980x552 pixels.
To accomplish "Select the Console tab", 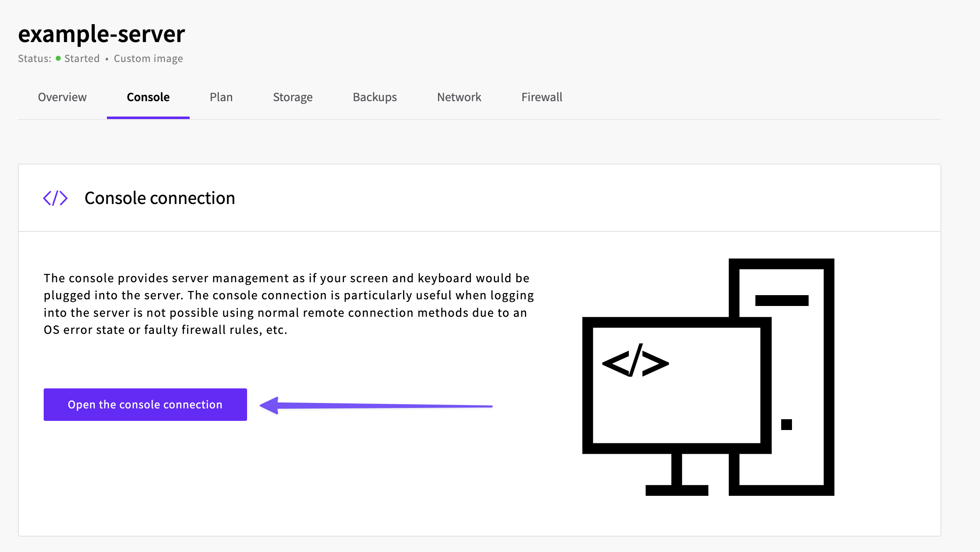I will pos(148,97).
